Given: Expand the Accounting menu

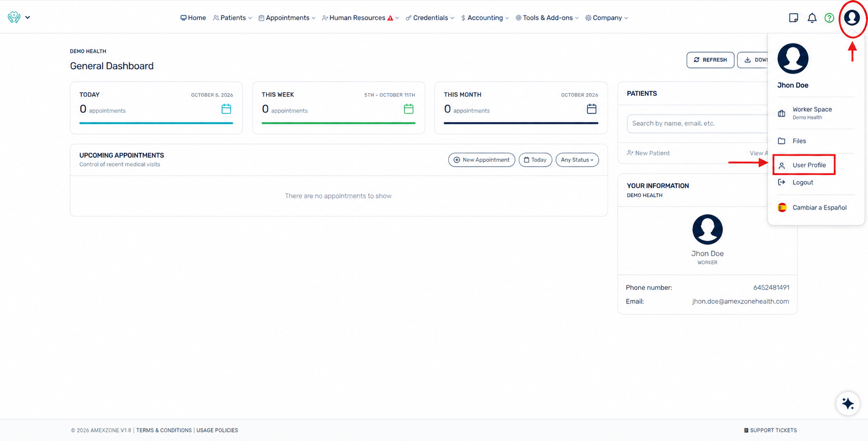Looking at the screenshot, I should [x=485, y=18].
